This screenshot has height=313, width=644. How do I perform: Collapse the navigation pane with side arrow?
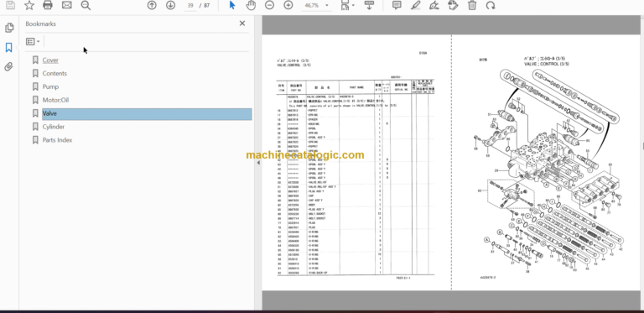point(258,163)
